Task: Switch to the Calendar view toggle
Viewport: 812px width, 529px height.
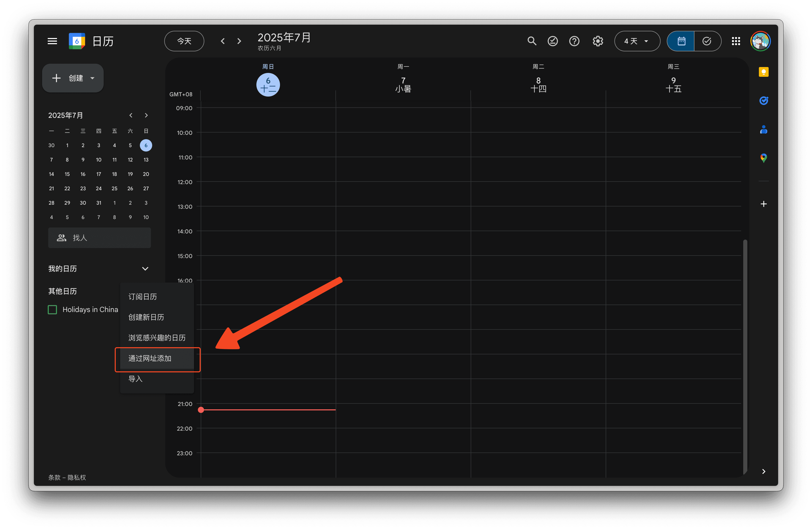Action: click(681, 41)
